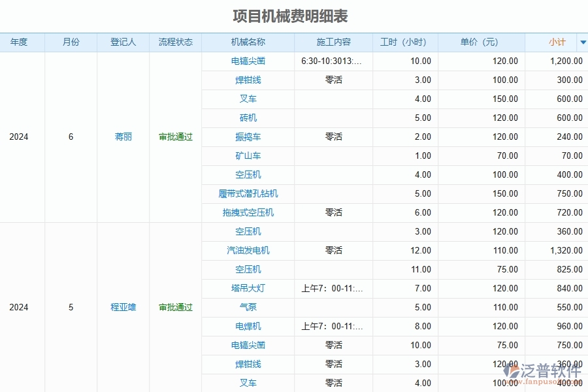Click the 施工内容 column header
Viewport: 588px width, 392px height.
point(333,42)
